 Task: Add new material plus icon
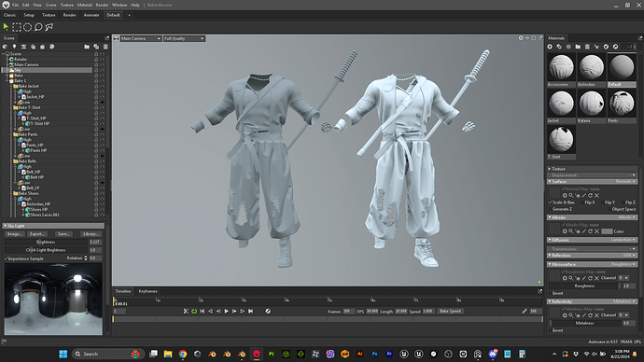550,47
